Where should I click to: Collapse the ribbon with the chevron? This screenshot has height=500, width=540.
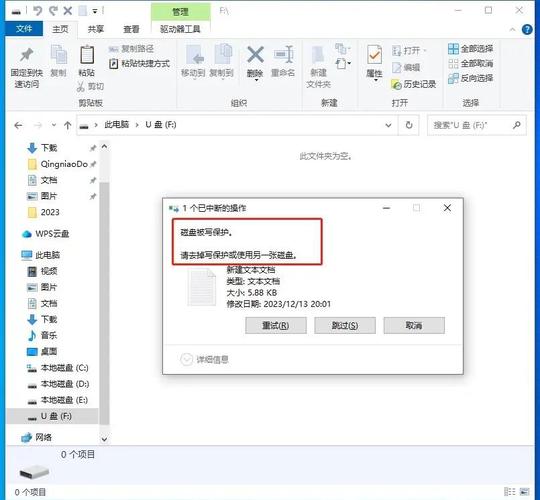pos(512,30)
